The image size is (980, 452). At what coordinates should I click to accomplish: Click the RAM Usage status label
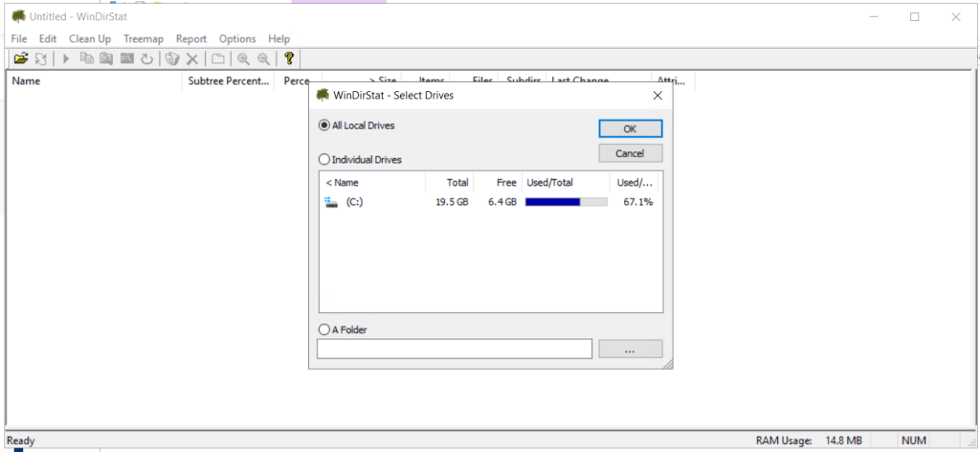pyautogui.click(x=784, y=441)
